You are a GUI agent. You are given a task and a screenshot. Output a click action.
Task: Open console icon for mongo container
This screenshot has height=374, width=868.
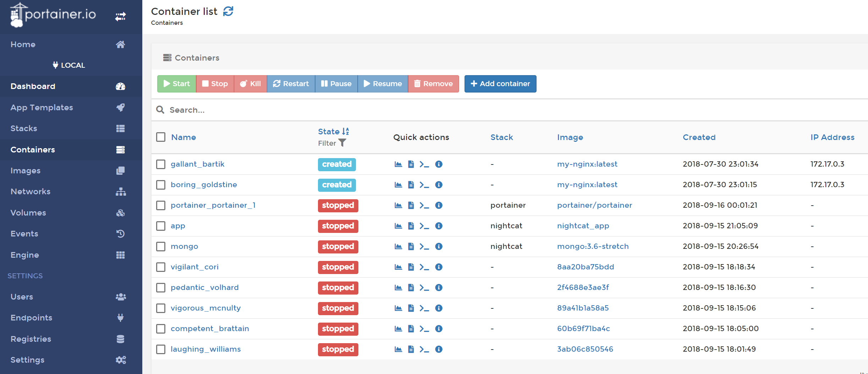(424, 246)
